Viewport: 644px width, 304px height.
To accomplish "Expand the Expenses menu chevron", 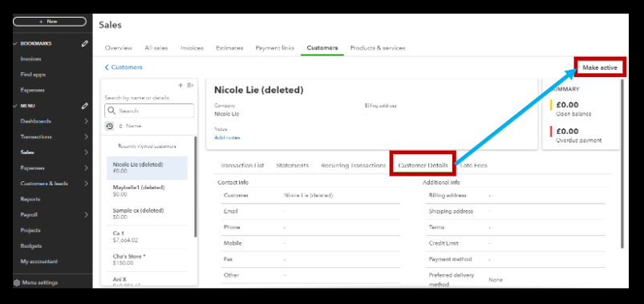I will click(x=87, y=168).
